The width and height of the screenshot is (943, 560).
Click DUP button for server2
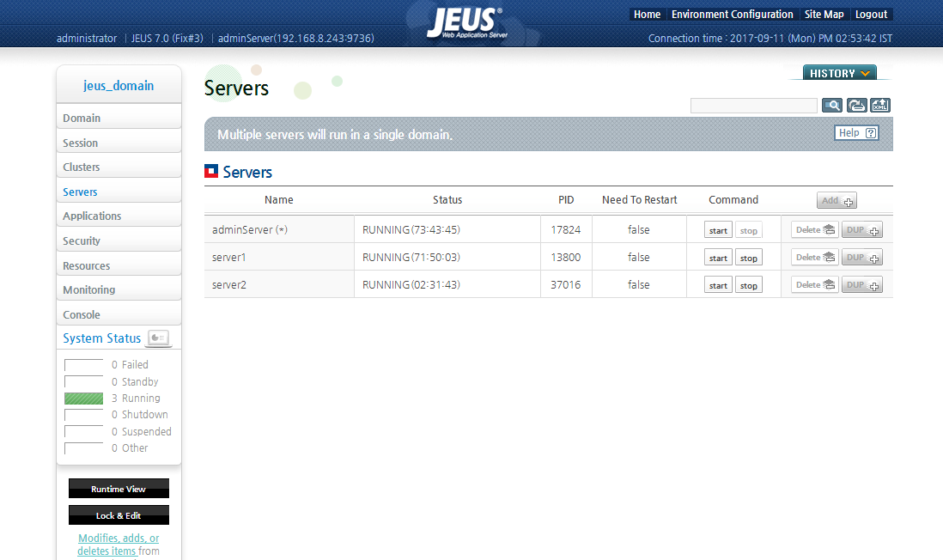tap(861, 284)
